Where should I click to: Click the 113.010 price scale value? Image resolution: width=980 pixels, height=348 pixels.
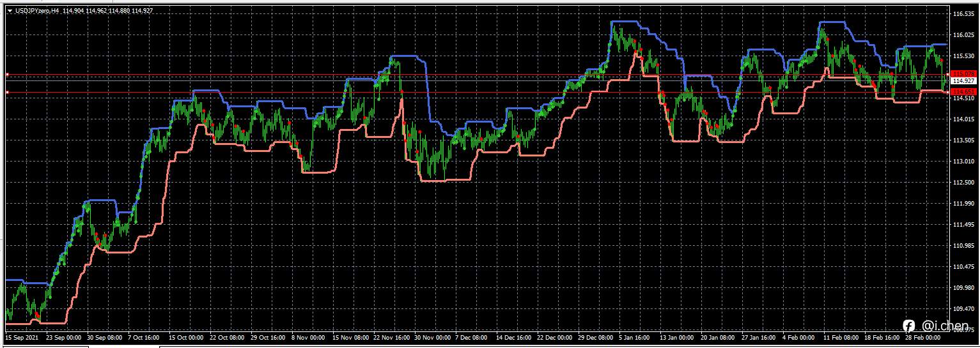click(x=963, y=161)
